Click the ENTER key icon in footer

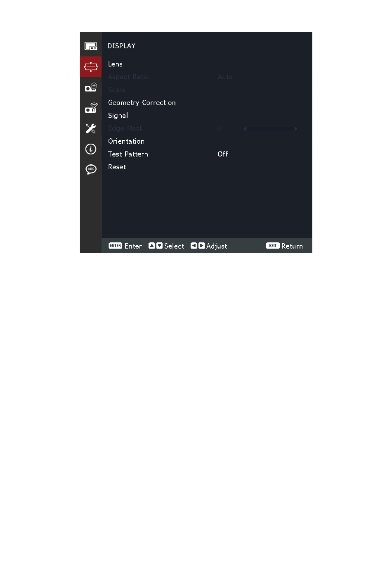[115, 246]
